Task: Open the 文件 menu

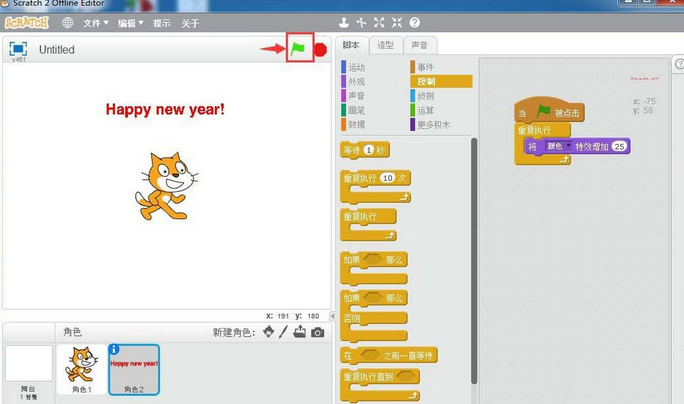Action: [95, 23]
